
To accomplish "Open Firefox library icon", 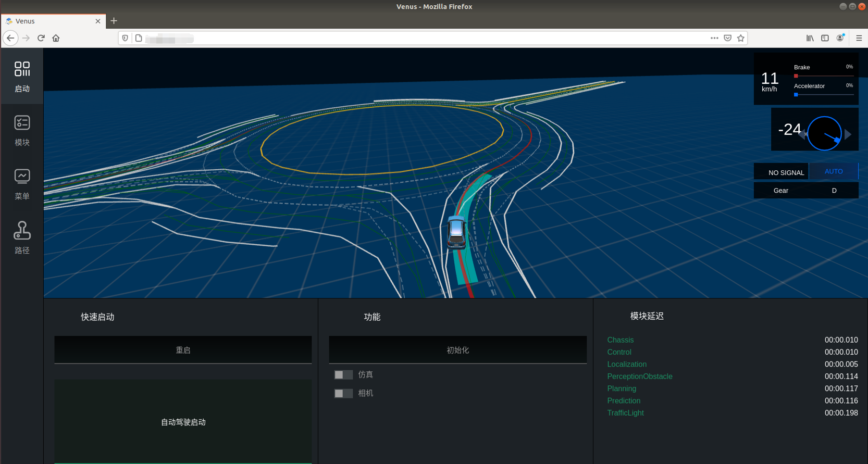I will pos(810,38).
